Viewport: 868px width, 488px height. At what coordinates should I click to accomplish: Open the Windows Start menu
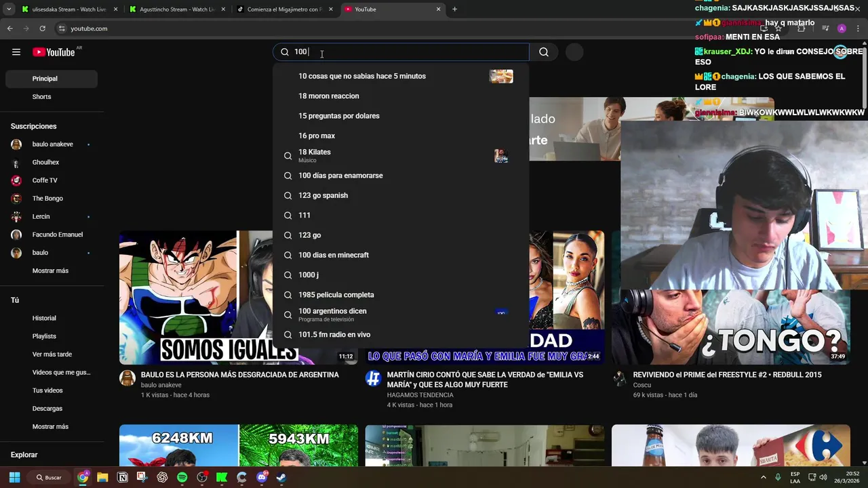click(14, 477)
